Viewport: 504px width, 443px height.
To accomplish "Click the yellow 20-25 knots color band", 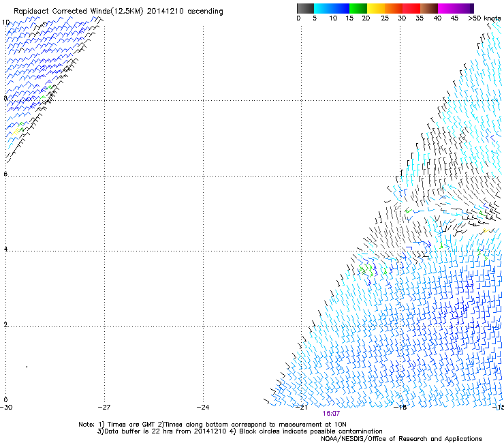I will [x=376, y=8].
